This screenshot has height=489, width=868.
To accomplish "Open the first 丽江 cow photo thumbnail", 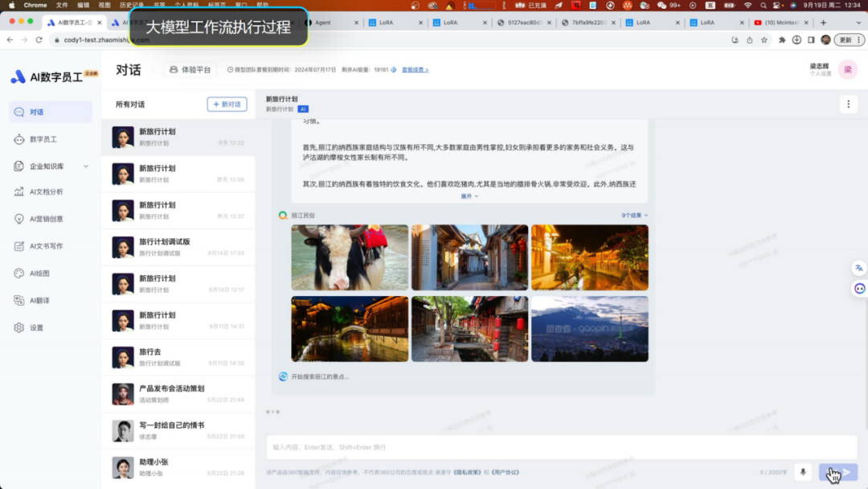I will tap(349, 257).
